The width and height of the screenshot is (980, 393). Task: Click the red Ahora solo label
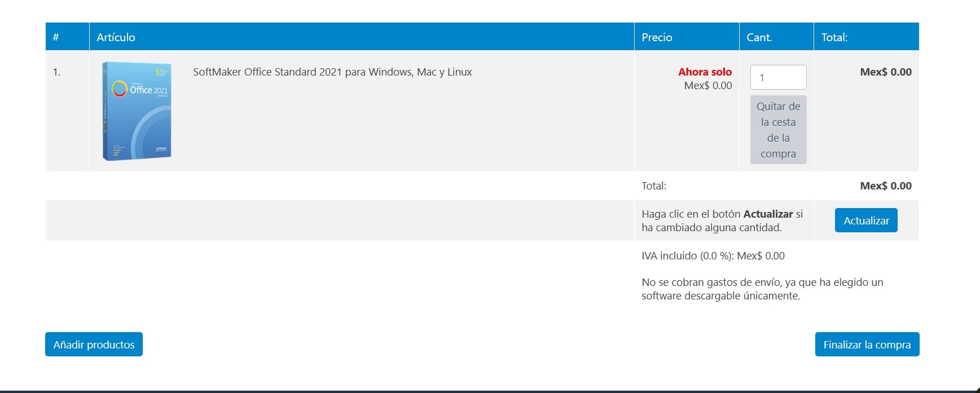click(x=705, y=72)
